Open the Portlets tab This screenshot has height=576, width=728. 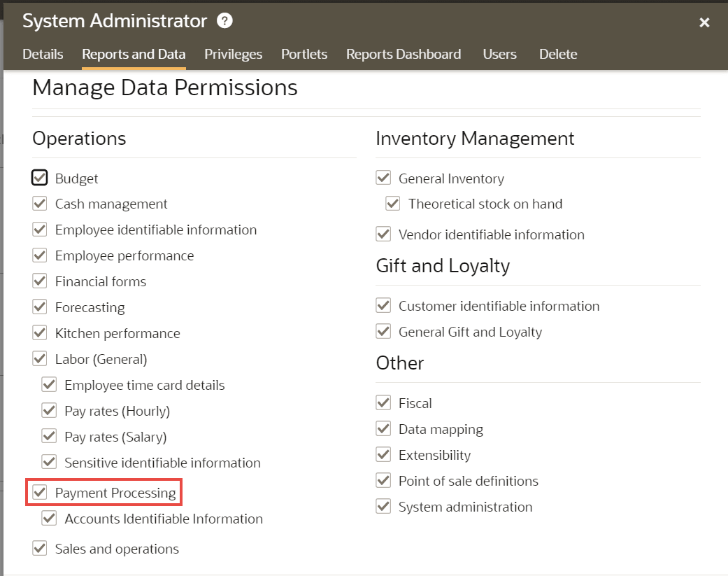coord(304,54)
